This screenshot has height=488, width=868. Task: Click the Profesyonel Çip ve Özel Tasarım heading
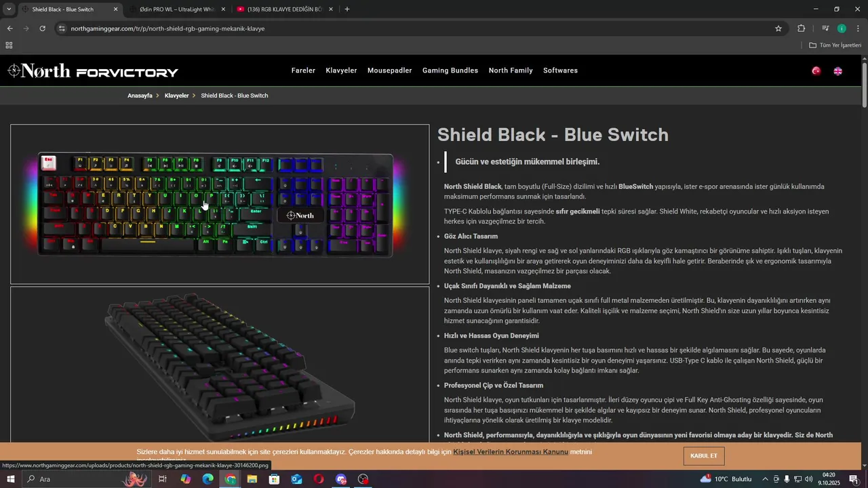click(494, 386)
